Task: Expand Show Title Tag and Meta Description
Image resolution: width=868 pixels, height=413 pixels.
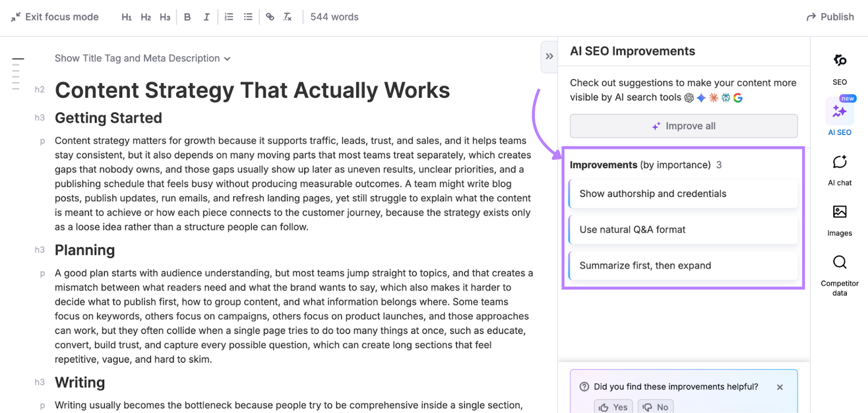Action: (143, 59)
